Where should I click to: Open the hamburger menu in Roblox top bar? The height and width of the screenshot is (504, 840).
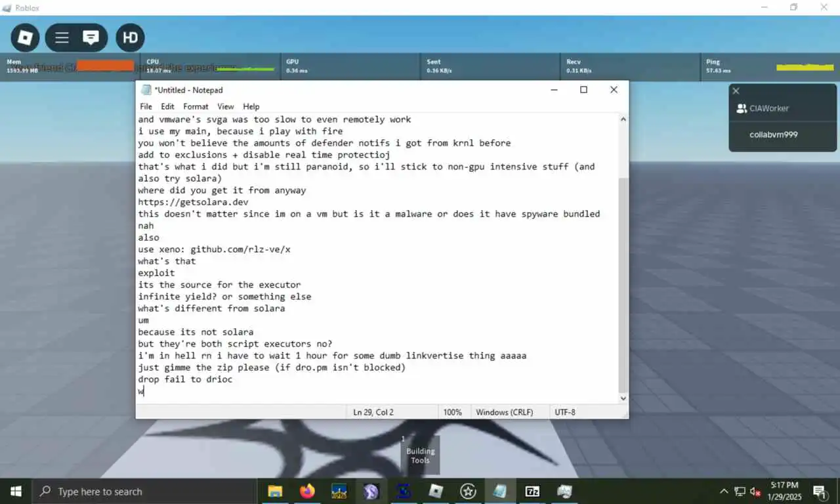[62, 37]
